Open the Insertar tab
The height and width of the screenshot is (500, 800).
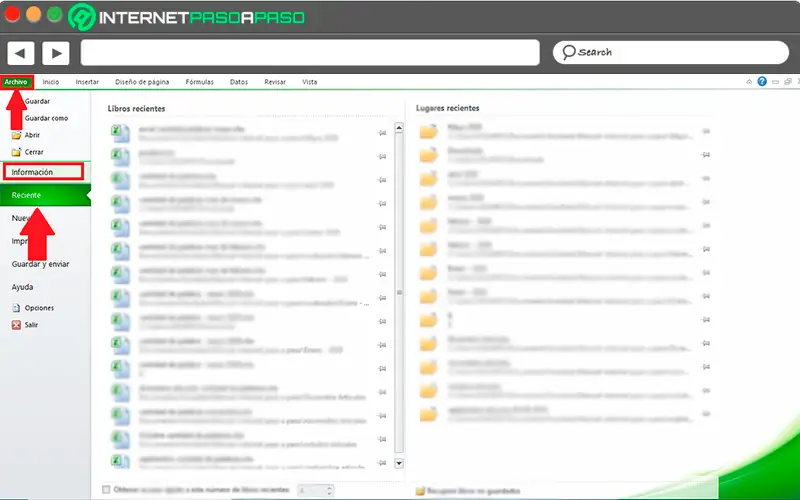tap(87, 82)
